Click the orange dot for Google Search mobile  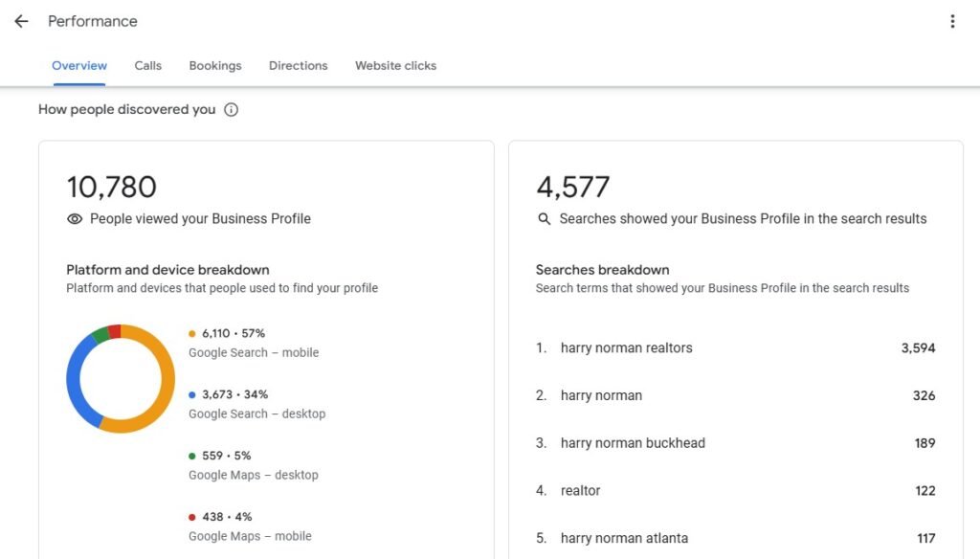tap(191, 333)
